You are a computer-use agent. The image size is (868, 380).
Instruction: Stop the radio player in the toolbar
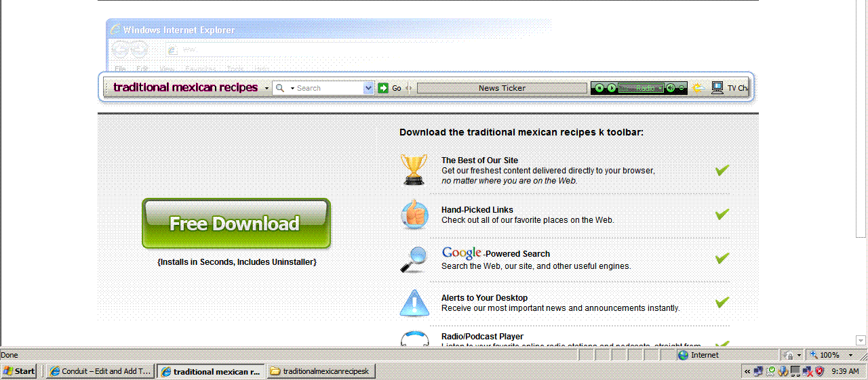coord(599,88)
